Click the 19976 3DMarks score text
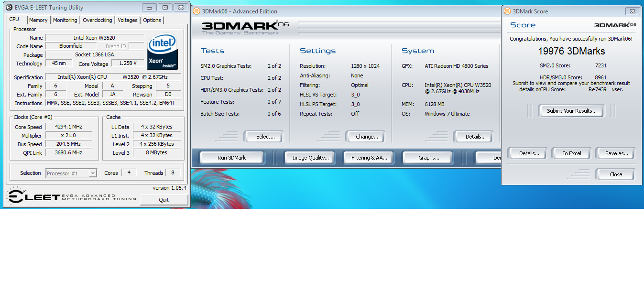The width and height of the screenshot is (644, 301). [571, 52]
